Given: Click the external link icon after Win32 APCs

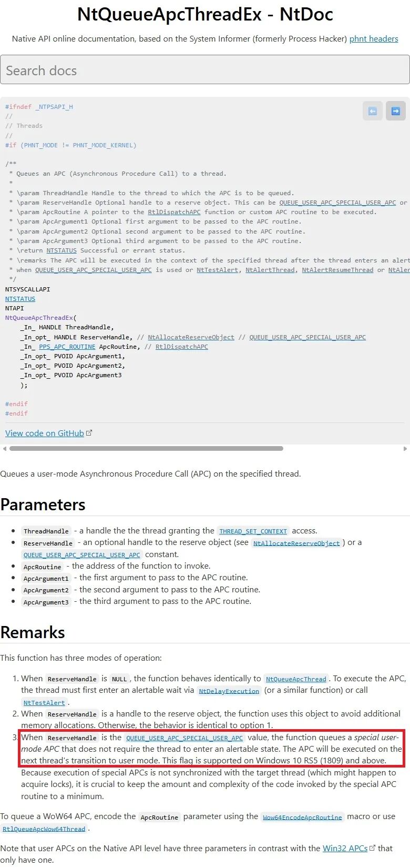Looking at the screenshot, I should (373, 848).
